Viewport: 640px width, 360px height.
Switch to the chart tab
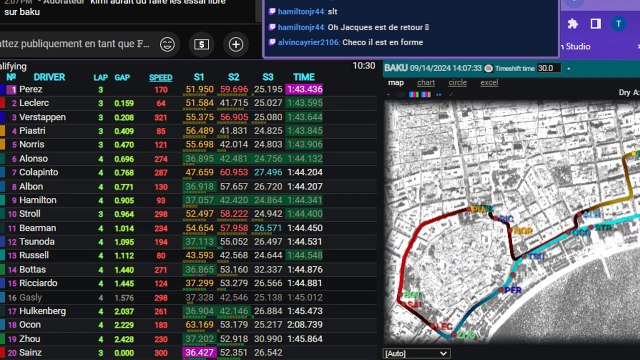pyautogui.click(x=426, y=82)
